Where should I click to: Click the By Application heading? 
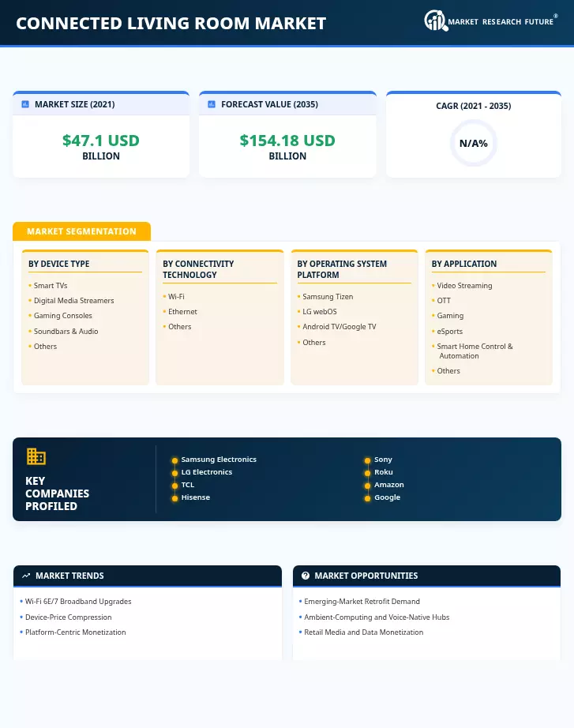click(464, 264)
